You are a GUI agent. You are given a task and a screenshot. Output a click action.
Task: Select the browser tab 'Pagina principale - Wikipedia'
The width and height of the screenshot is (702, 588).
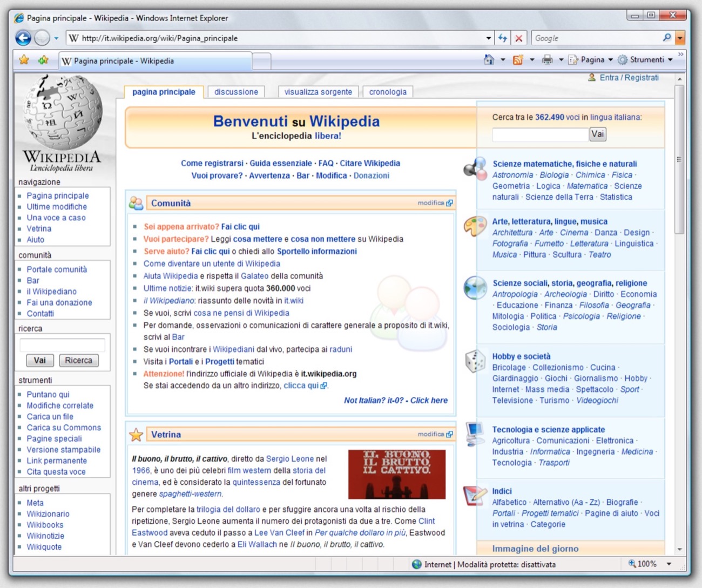pyautogui.click(x=156, y=61)
